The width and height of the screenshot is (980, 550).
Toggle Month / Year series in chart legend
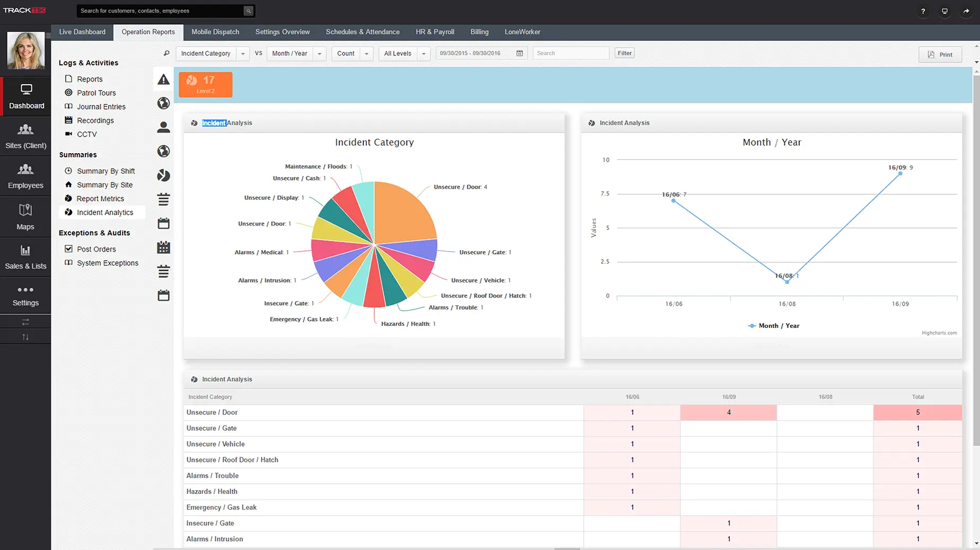point(774,326)
